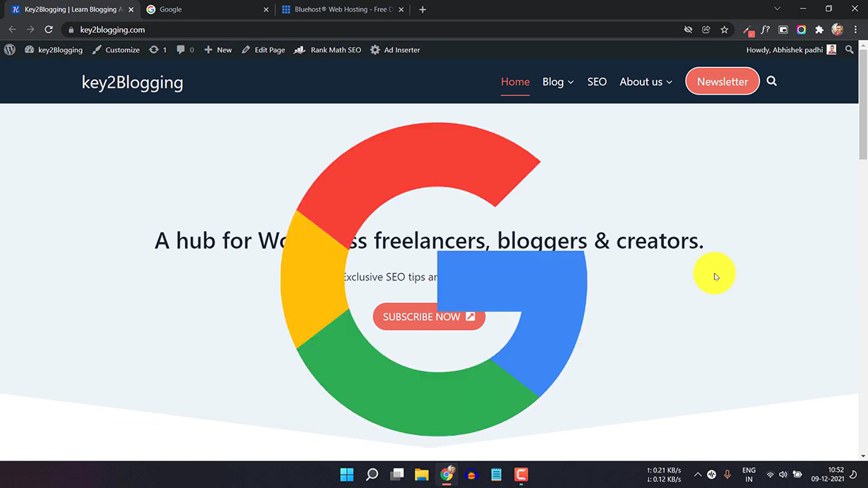Click the microphone tray icon
Viewport: 868px width, 488px height.
coord(727,474)
